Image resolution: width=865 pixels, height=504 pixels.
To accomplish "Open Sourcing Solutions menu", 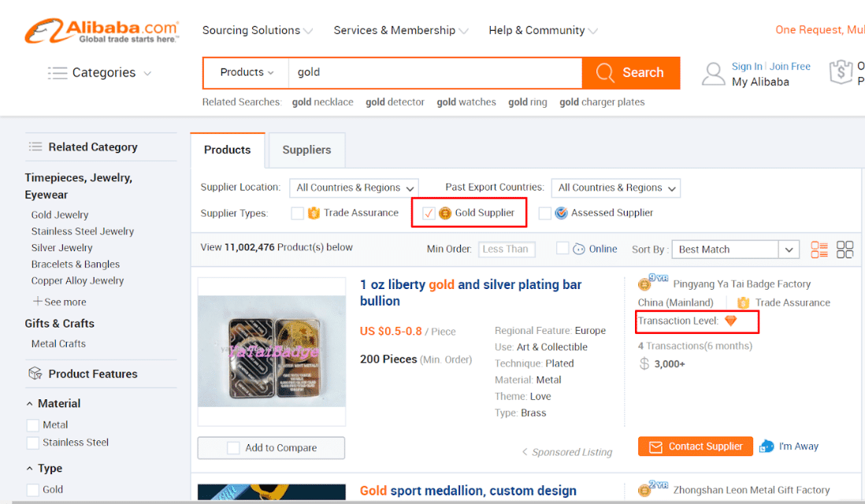I will [257, 30].
